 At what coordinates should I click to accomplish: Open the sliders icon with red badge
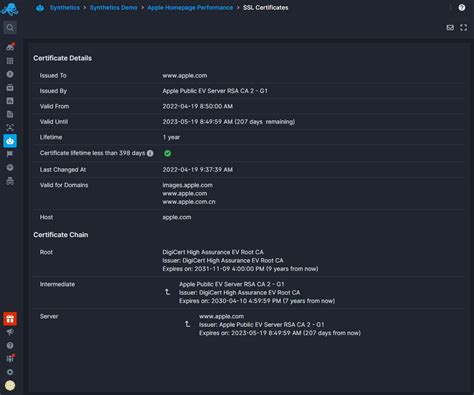10,359
